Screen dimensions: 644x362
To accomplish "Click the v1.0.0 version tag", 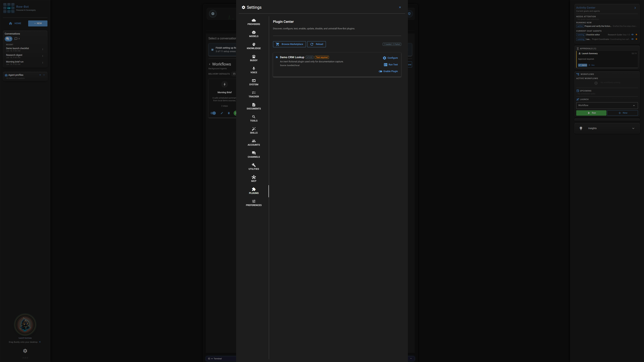I will coord(309,57).
